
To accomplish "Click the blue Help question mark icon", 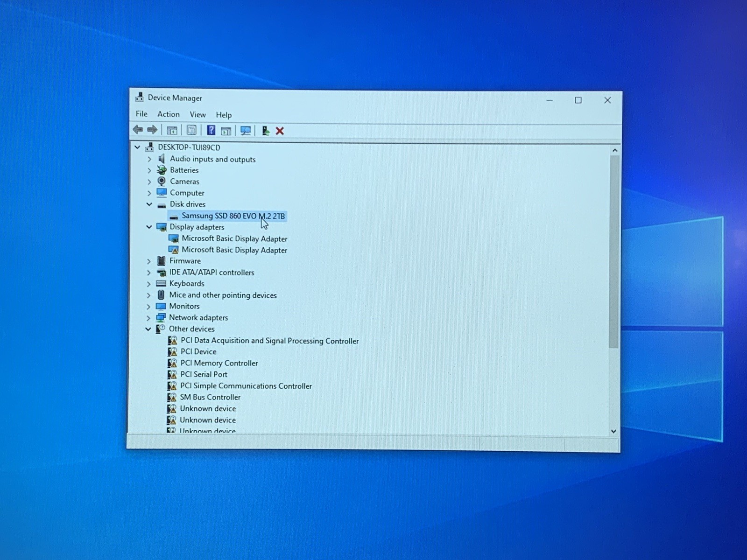I will pyautogui.click(x=211, y=130).
